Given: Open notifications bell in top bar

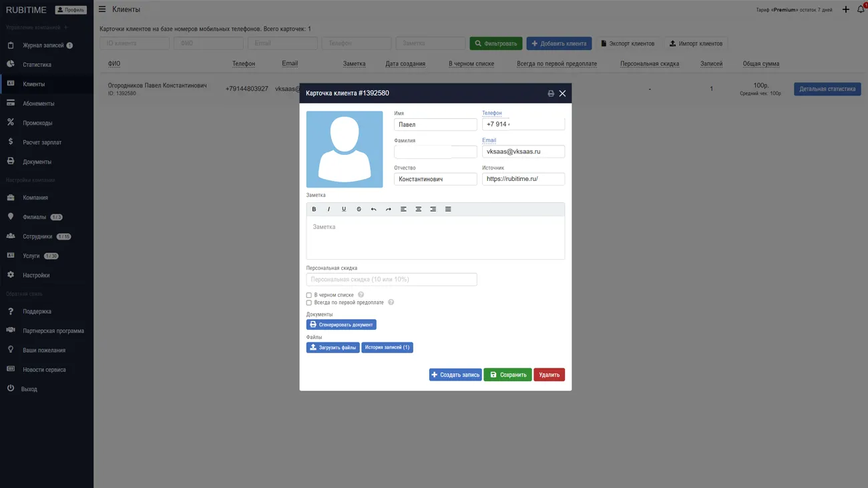Looking at the screenshot, I should coord(860,9).
